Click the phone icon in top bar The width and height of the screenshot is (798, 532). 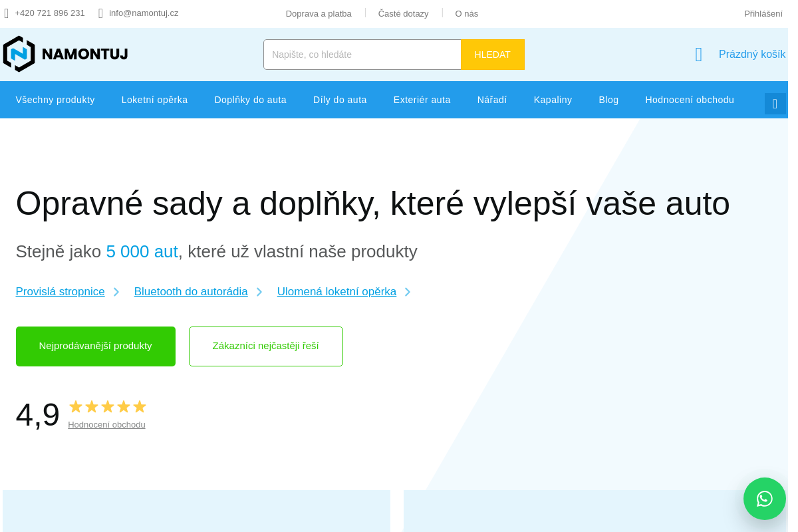[7, 13]
